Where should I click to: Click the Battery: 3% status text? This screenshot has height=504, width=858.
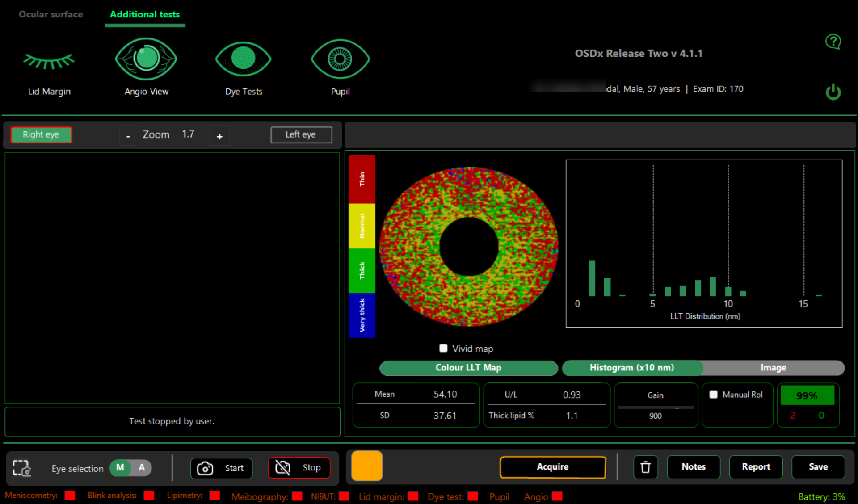tap(821, 497)
